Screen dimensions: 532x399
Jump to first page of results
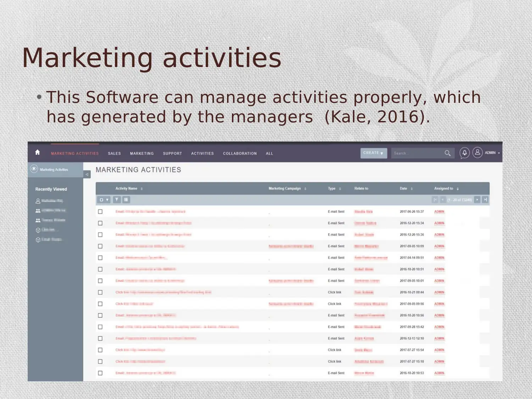(x=435, y=200)
